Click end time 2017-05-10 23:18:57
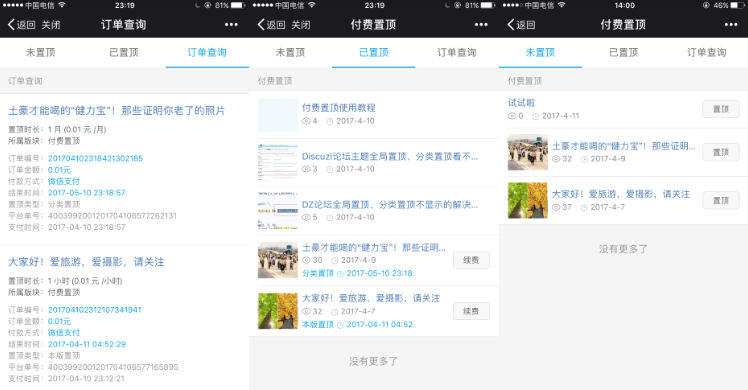 click(x=86, y=193)
